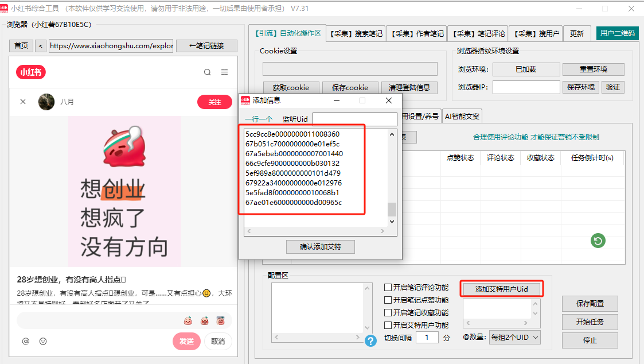Image resolution: width=644 pixels, height=364 pixels.
Task: Close the note with the X icon
Action: [23, 102]
